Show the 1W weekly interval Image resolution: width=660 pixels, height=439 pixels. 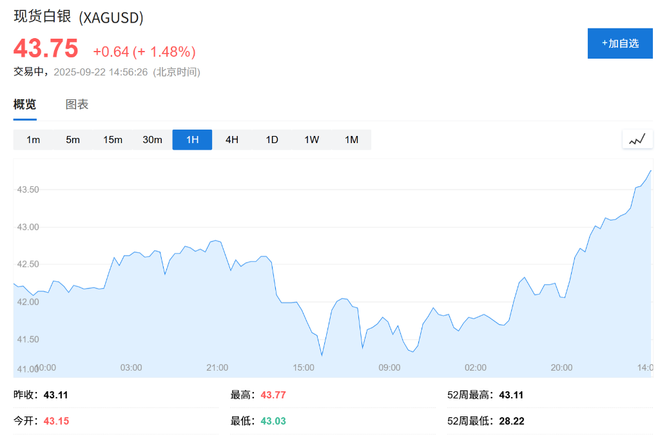[x=312, y=140]
